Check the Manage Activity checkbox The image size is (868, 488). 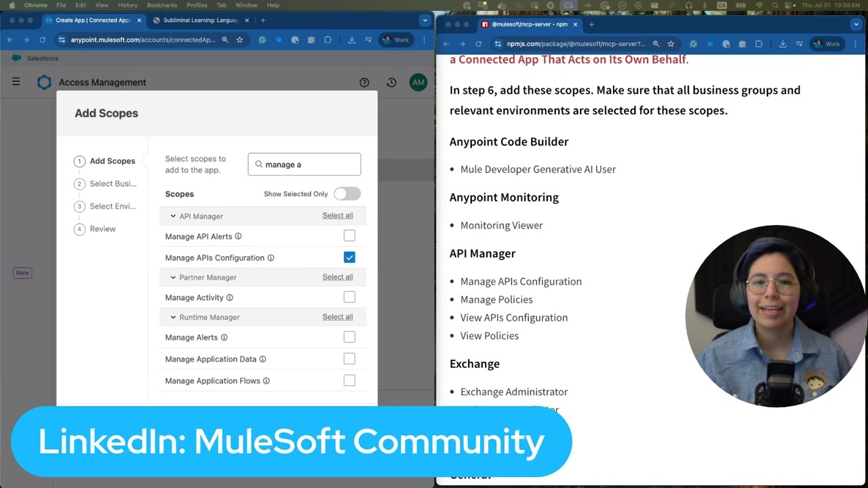[349, 297]
